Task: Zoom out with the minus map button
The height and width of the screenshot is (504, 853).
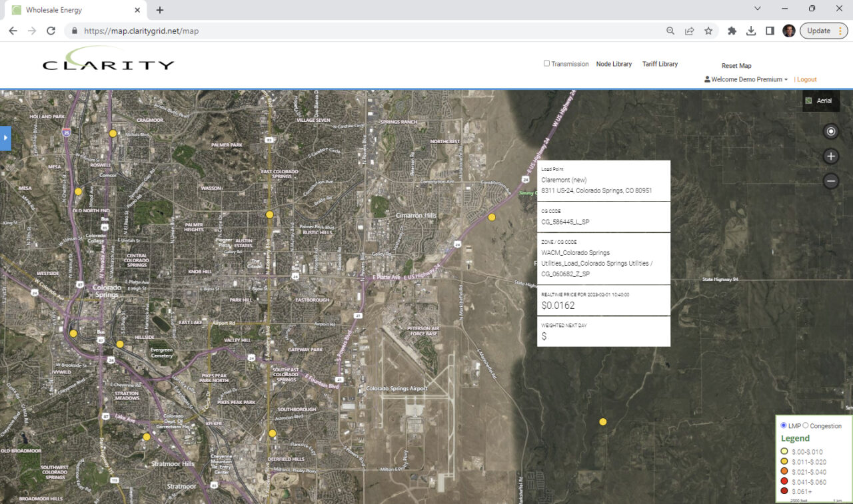Action: click(830, 180)
